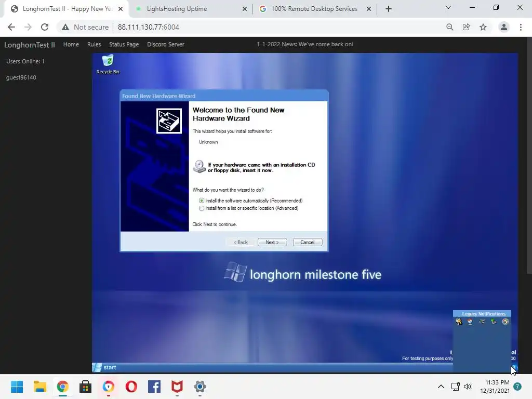Cancel the Found New Hardware Wizard
Screen dimensions: 532x399
[x=308, y=242]
